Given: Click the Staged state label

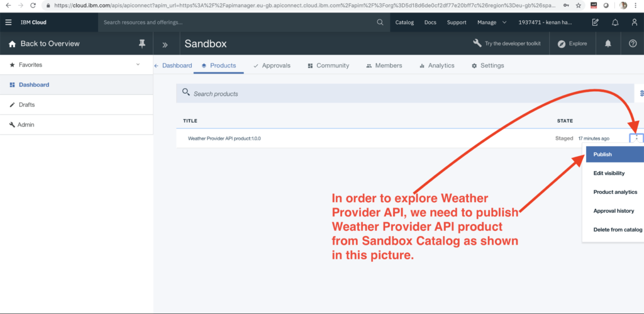Looking at the screenshot, I should coord(564,138).
